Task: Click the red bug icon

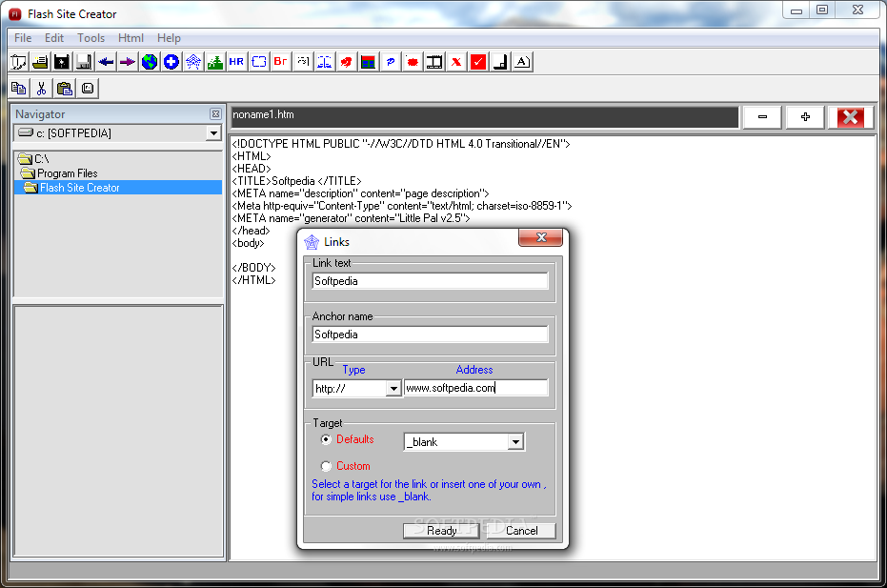Action: (412, 62)
